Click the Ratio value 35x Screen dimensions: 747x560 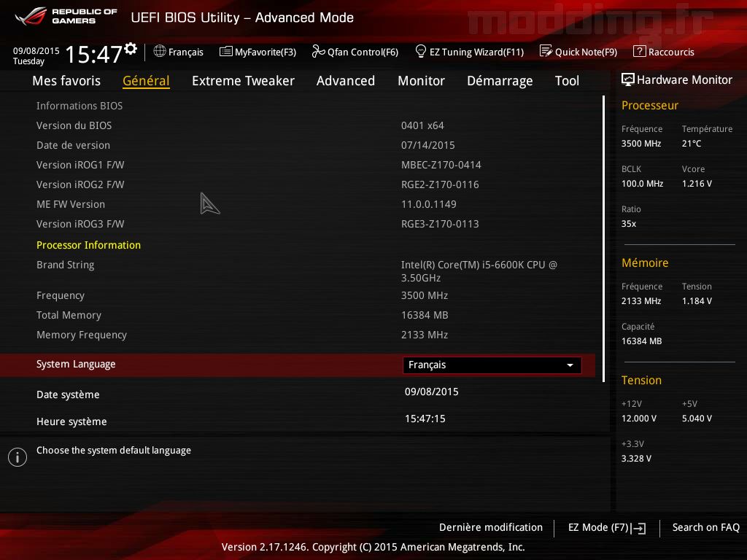628,224
